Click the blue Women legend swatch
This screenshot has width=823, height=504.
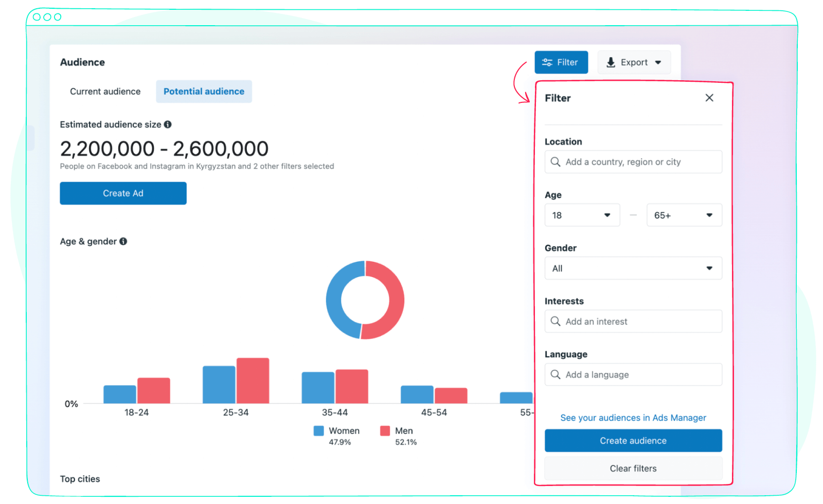(x=318, y=430)
